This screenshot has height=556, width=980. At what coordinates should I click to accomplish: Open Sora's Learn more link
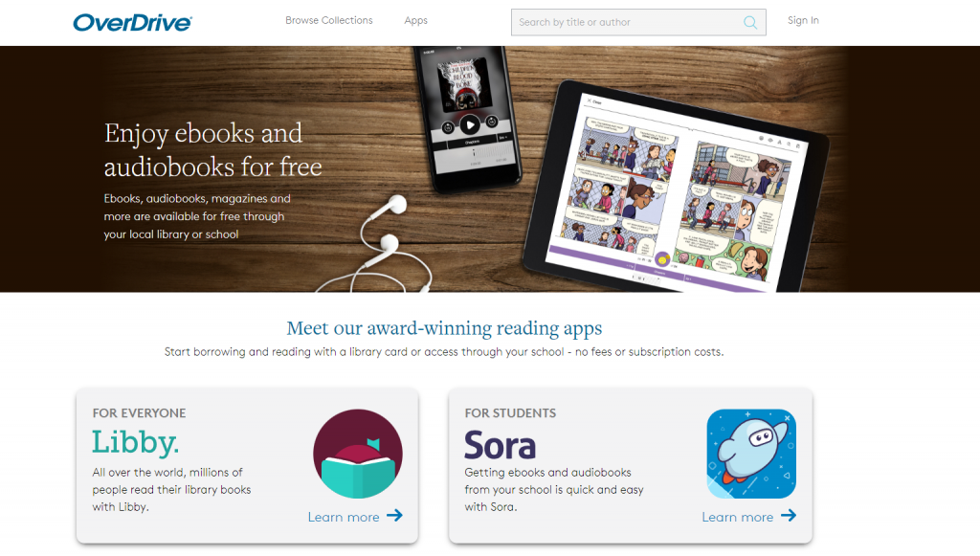(x=738, y=518)
